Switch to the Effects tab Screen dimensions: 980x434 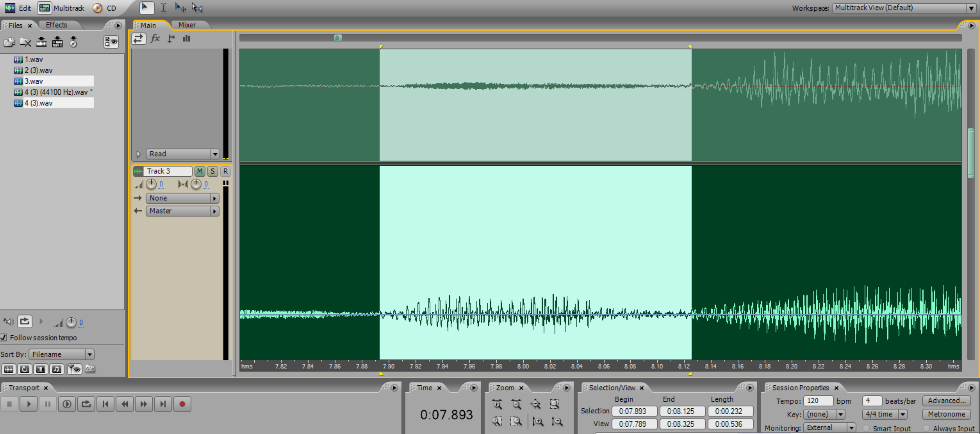click(56, 25)
